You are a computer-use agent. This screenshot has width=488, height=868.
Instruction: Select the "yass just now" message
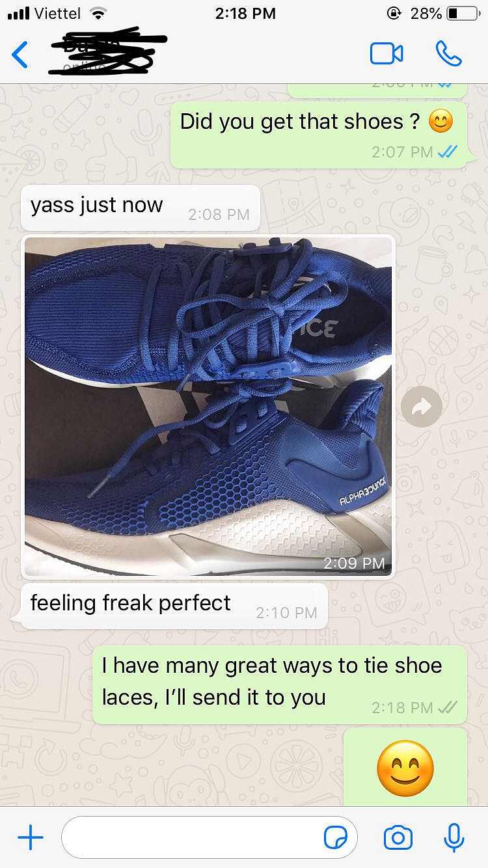point(141,208)
